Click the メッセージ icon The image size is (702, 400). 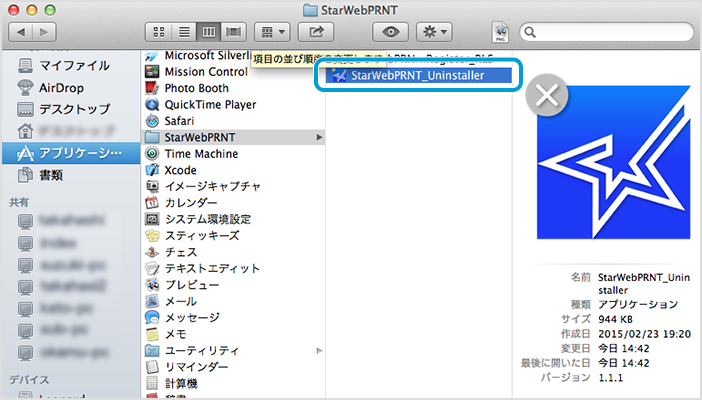coord(152,318)
